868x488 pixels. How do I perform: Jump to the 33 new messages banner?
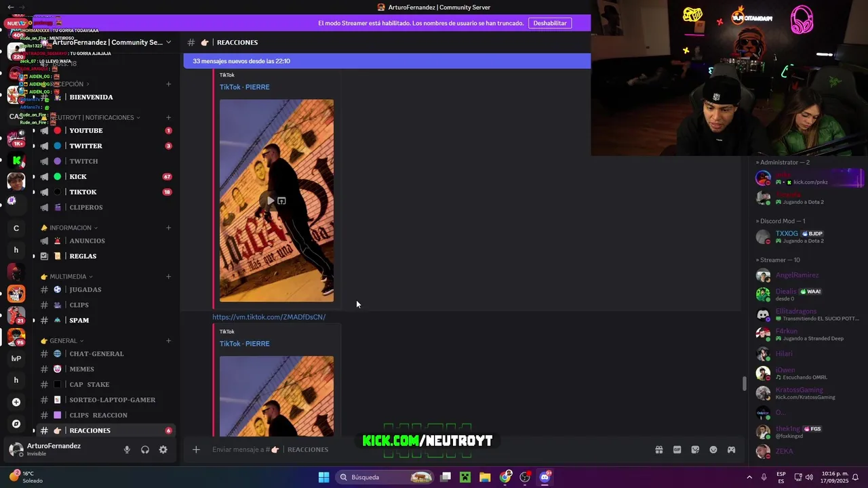(387, 61)
